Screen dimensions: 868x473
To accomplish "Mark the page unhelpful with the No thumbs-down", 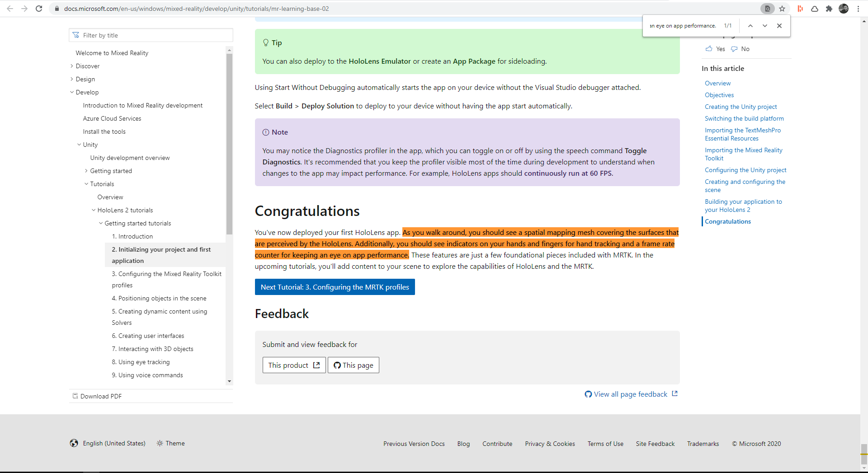I will click(x=740, y=49).
